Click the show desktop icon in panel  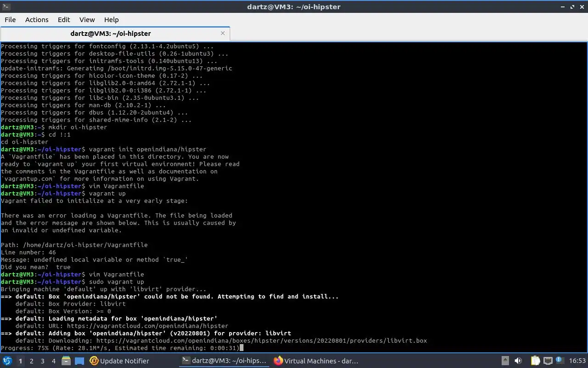click(79, 361)
